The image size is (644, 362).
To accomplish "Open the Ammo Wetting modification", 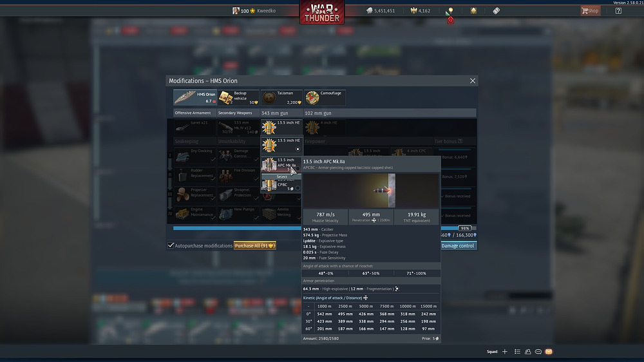I will point(282,214).
